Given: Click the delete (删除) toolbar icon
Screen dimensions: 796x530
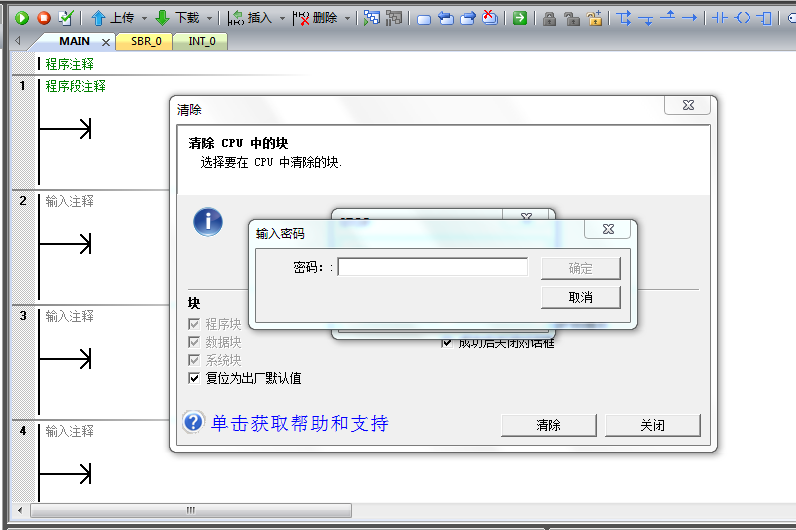Looking at the screenshot, I should click(x=302, y=18).
